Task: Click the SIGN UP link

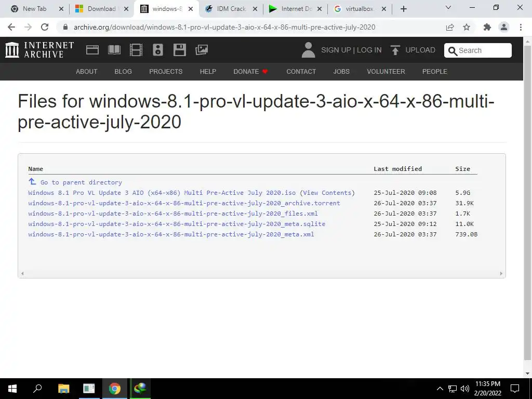Action: (336, 50)
